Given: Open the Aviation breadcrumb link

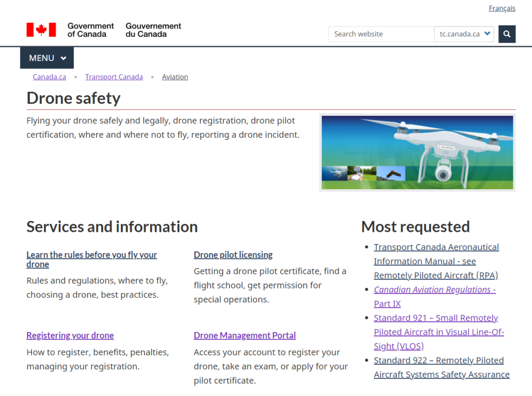Looking at the screenshot, I should coord(175,77).
